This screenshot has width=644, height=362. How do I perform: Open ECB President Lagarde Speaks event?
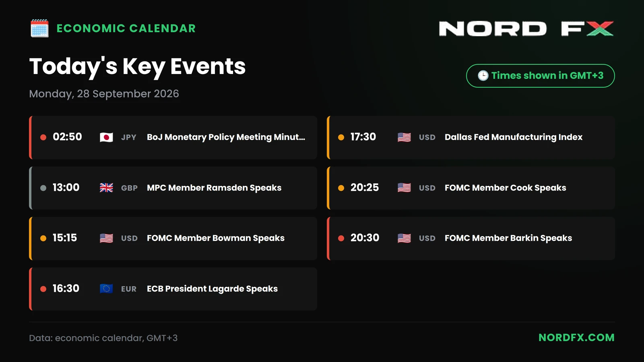(x=173, y=289)
